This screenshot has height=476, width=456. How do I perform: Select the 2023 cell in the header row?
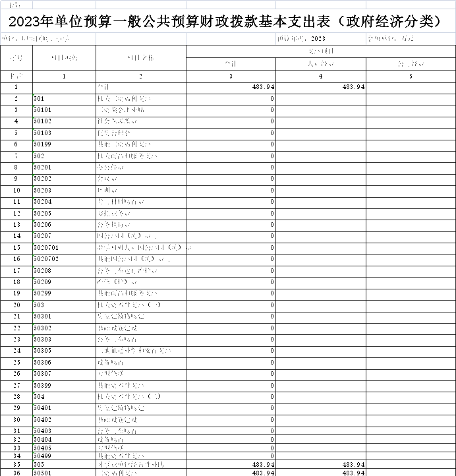(x=320, y=40)
